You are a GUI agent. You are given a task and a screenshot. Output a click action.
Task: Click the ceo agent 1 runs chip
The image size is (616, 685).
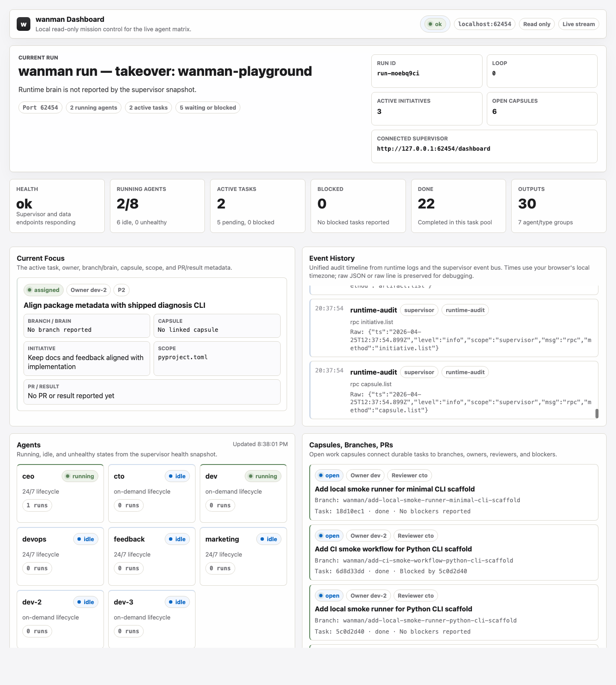click(x=37, y=505)
